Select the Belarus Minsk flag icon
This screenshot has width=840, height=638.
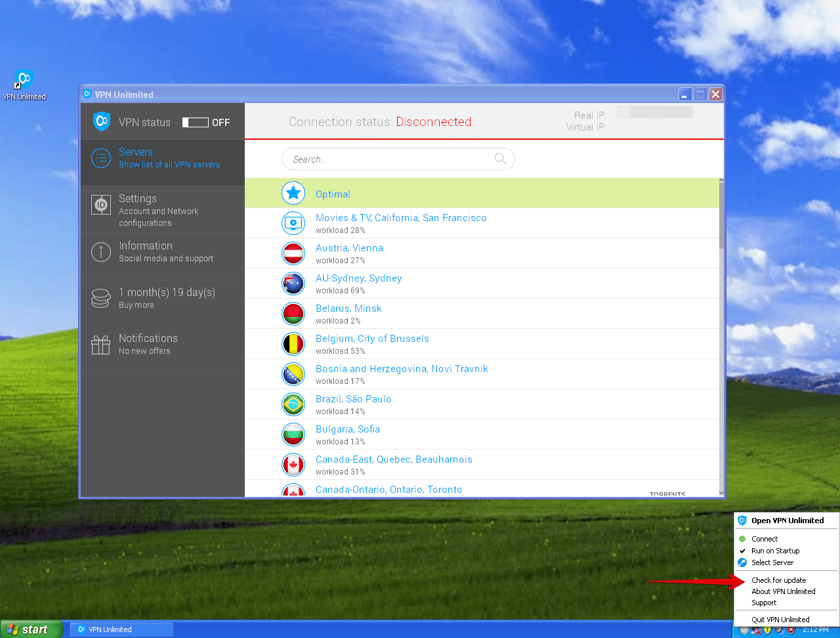[293, 314]
